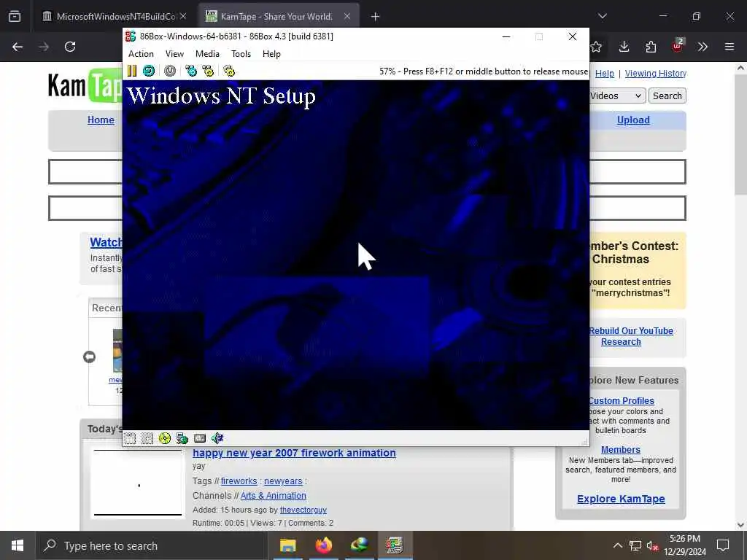Open browser downloads panel
The height and width of the screenshot is (560, 747).
[624, 47]
